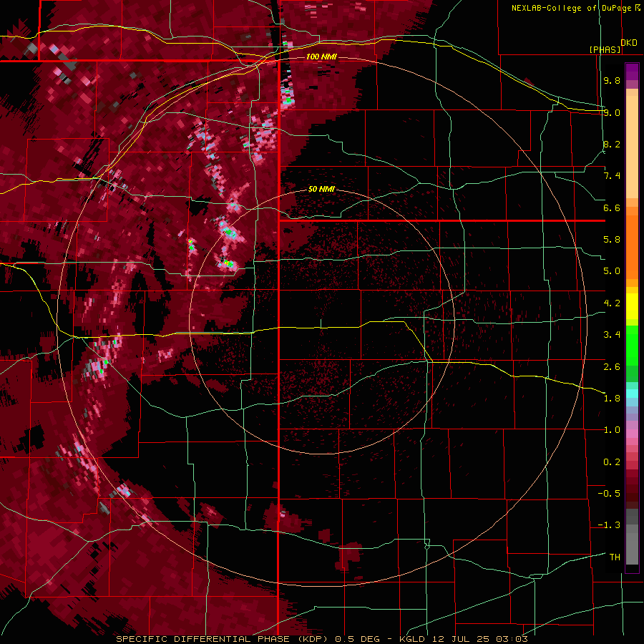Click the -0.5 scale value
This screenshot has width=644, height=644.
click(x=609, y=494)
